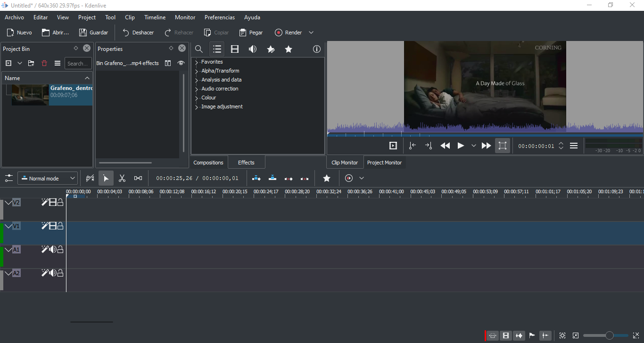644x343 pixels.
Task: Open monitor hamburger options menu
Action: [574, 146]
